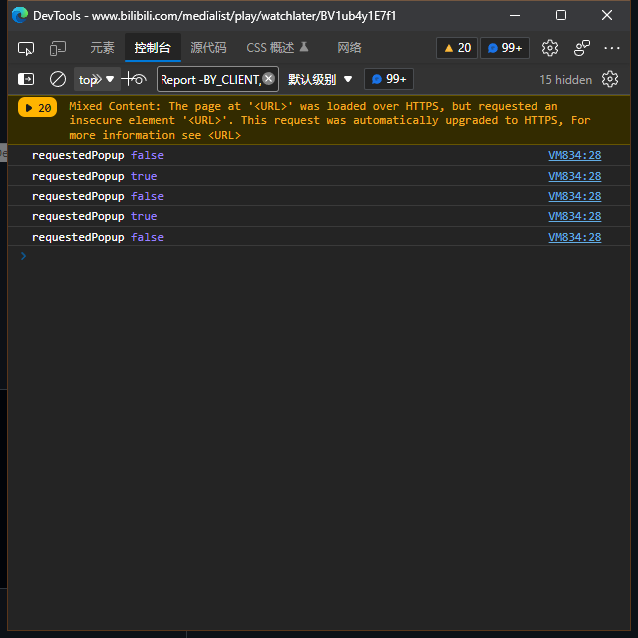Minimize the DevTools window
Viewport: 638px width, 638px height.
pyautogui.click(x=515, y=15)
